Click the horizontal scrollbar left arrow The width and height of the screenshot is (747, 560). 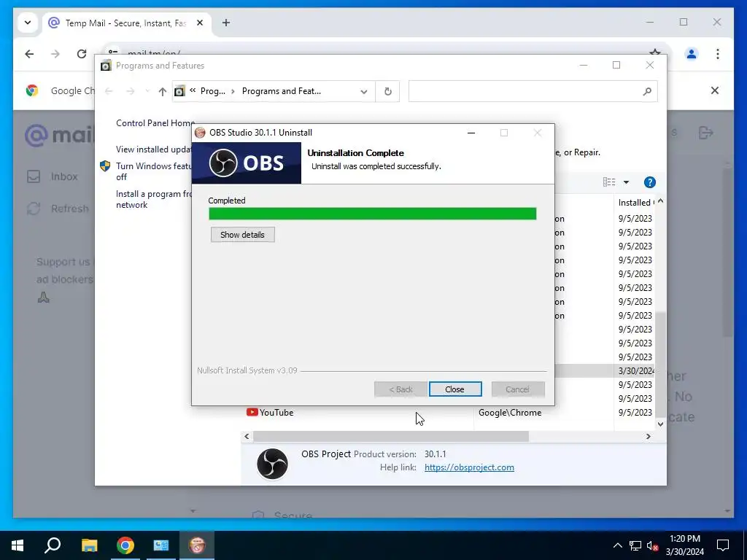click(247, 436)
